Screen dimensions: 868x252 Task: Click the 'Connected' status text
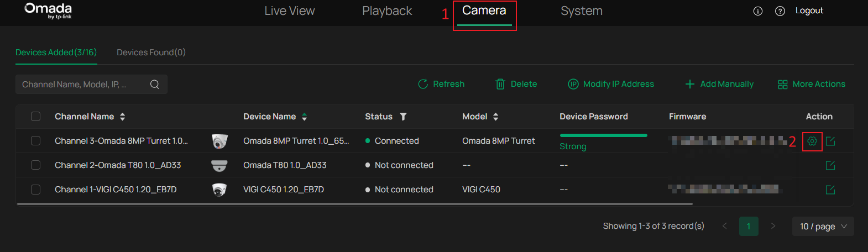397,141
